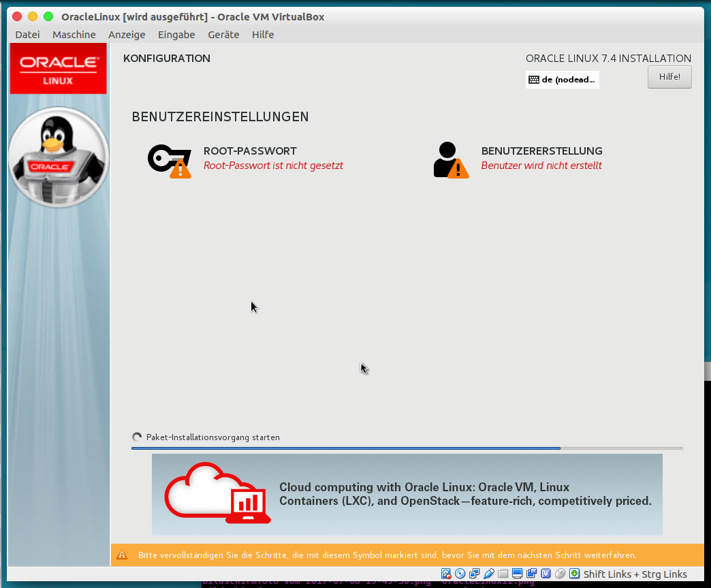711x588 pixels.
Task: Open the Maschine menu
Action: [74, 34]
